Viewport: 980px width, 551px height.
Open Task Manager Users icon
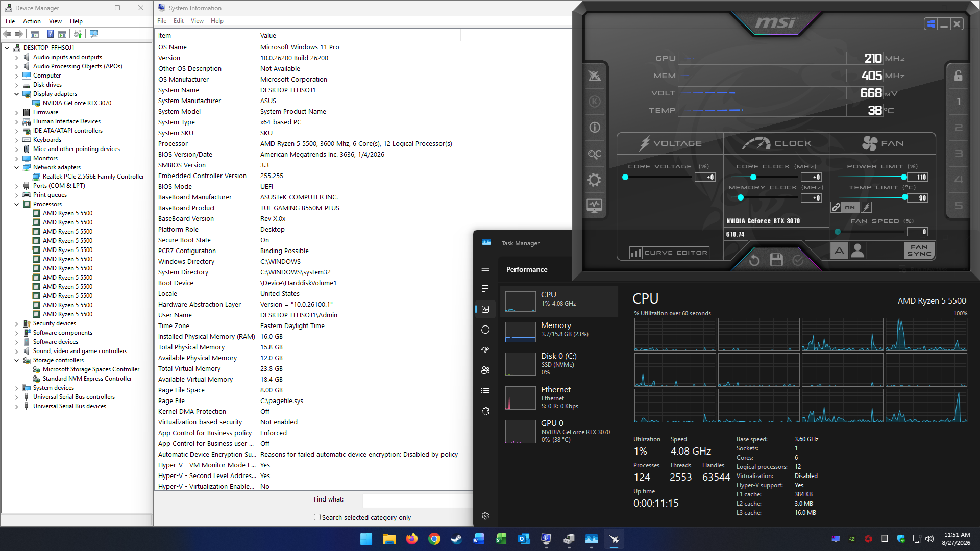(x=485, y=370)
